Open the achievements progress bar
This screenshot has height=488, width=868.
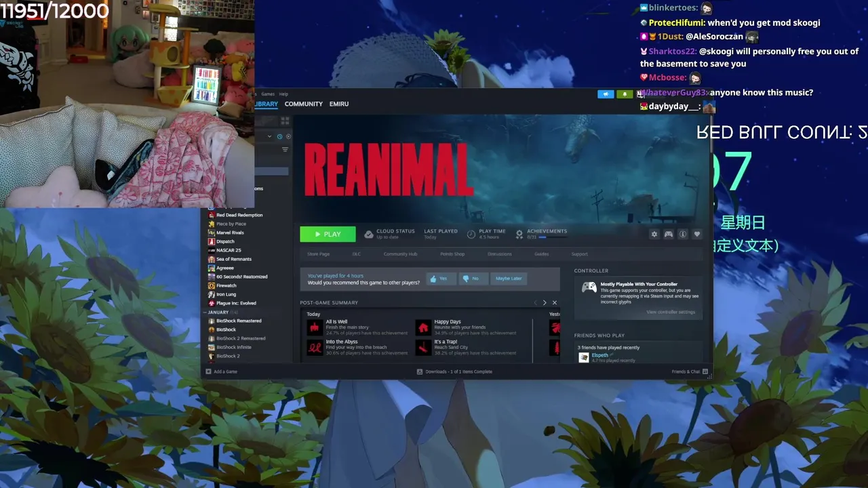click(x=552, y=237)
